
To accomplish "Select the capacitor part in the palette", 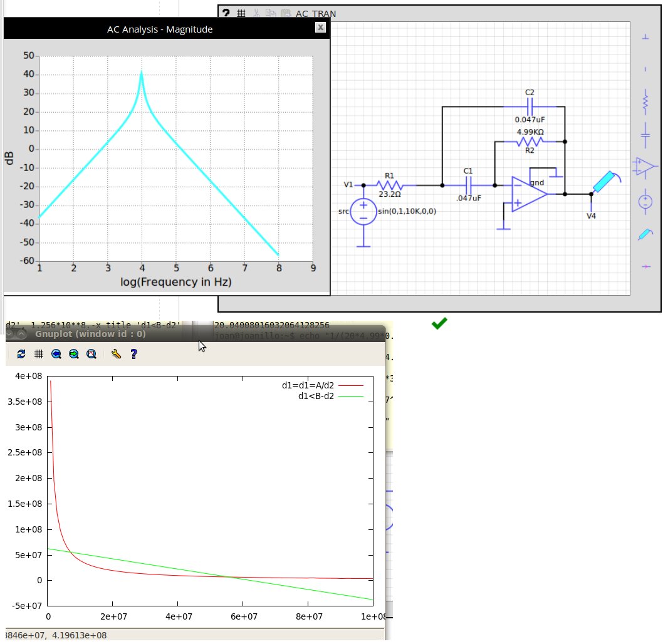I will click(x=645, y=134).
